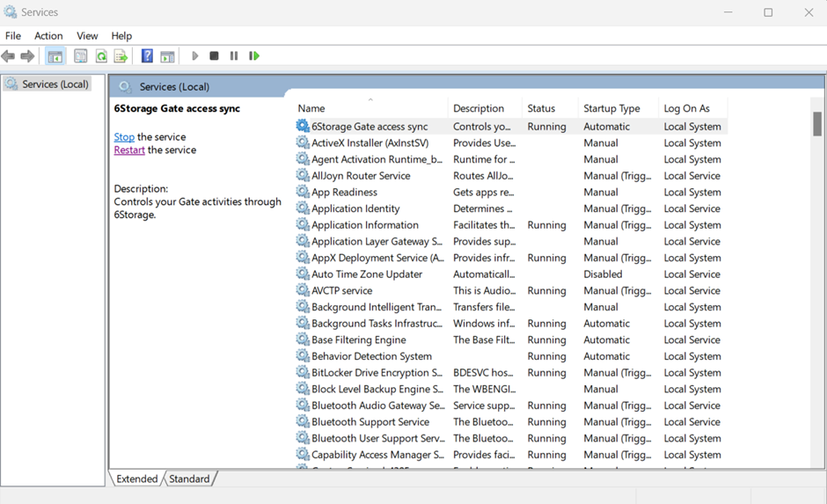Viewport: 827px width, 504px height.
Task: Select Application Layer Gateway Service row
Action: click(511, 242)
